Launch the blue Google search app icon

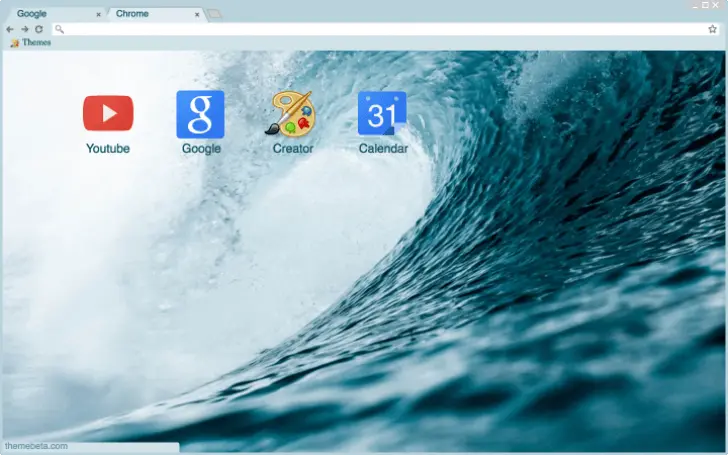[x=200, y=114]
